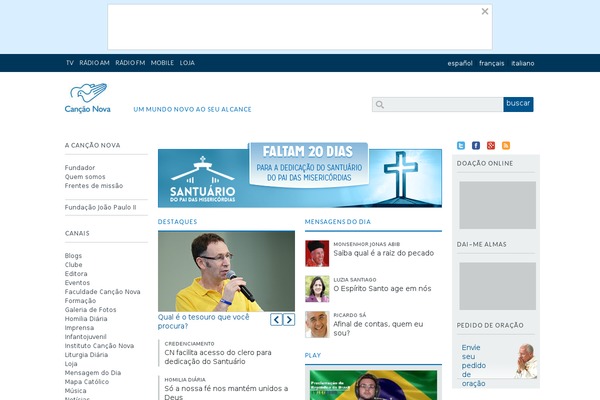Open the Fundador link
The width and height of the screenshot is (600, 400).
(80, 168)
